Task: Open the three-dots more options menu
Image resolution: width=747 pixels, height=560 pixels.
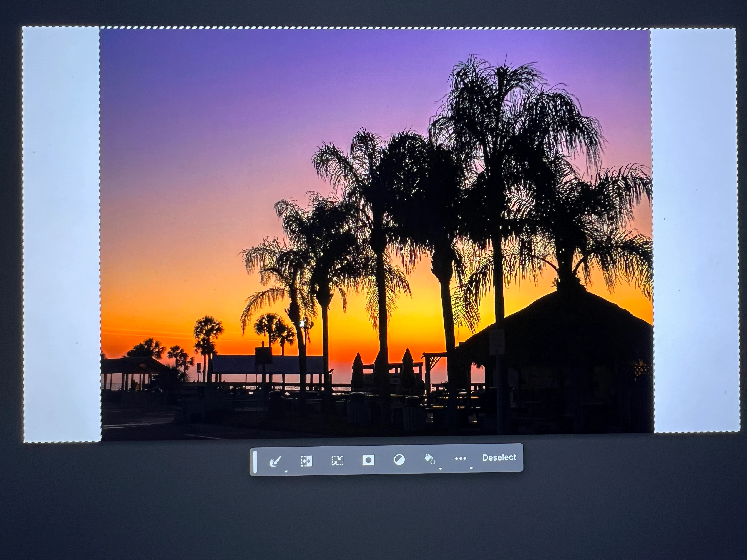Action: point(460,458)
